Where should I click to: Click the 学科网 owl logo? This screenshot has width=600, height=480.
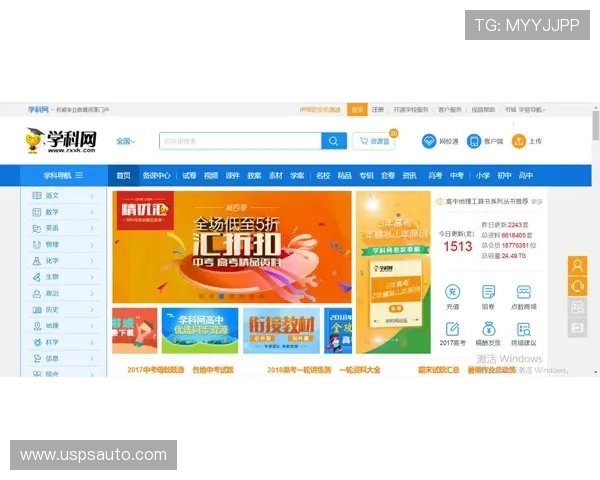(x=60, y=140)
